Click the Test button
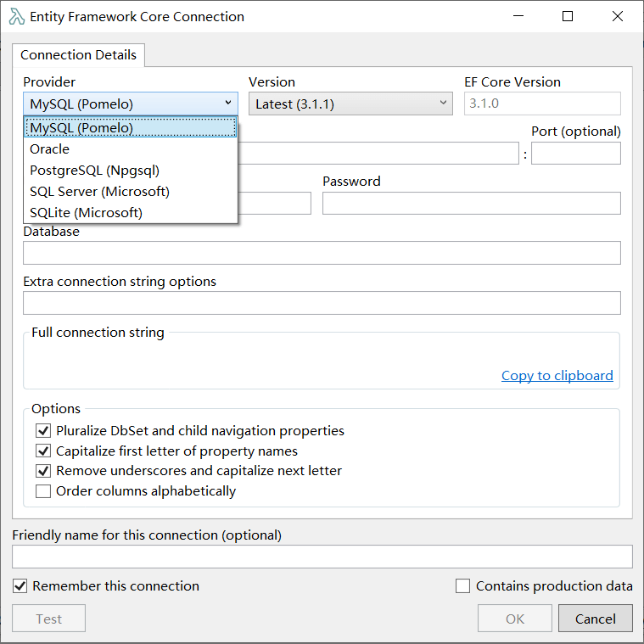The height and width of the screenshot is (644, 644). click(x=48, y=619)
